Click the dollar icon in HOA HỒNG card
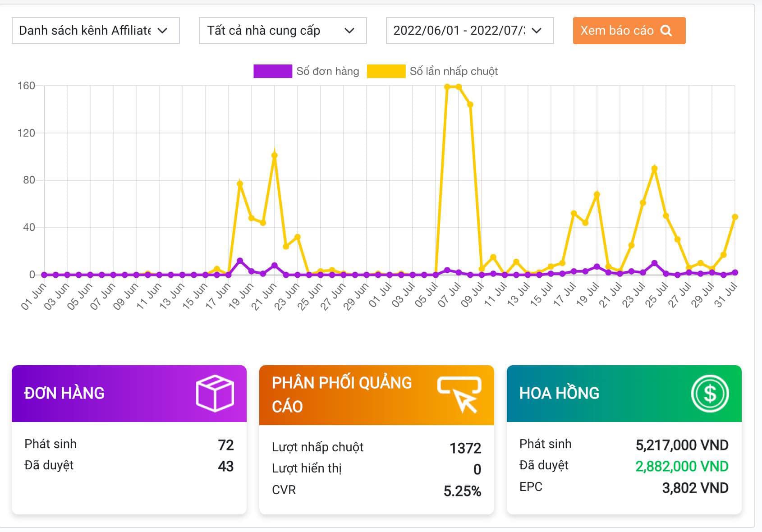This screenshot has width=762, height=532. click(710, 393)
